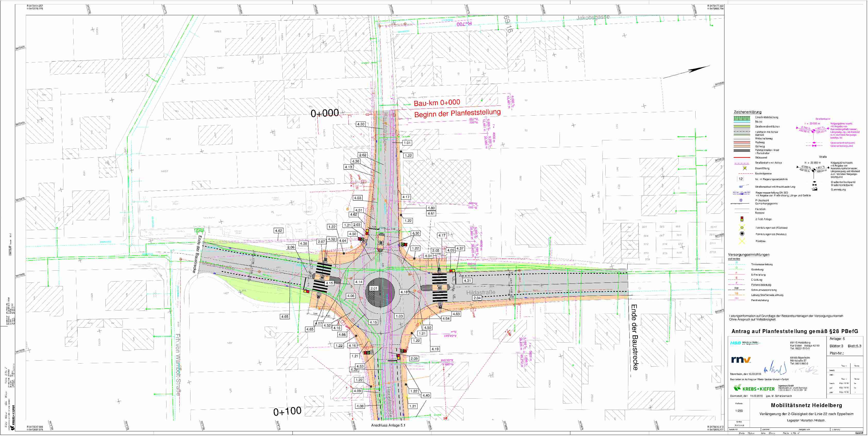
Task: Click the Krebs+Kiefer logo in the title block
Action: point(754,389)
